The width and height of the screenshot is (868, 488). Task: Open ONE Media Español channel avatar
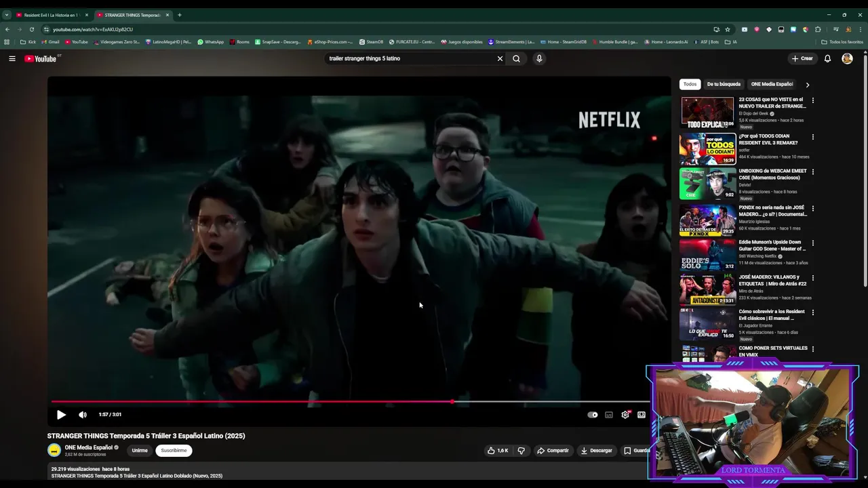(54, 450)
